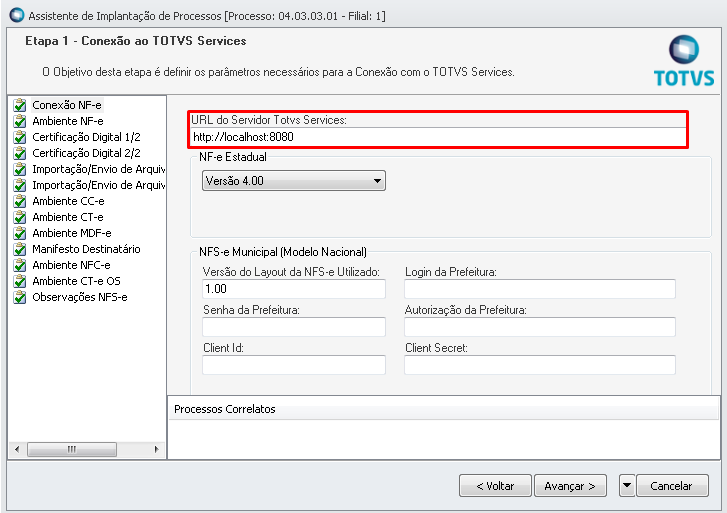Viewport: 727px width, 513px height.
Task: Click the icon beside Ambiente MDF-e
Action: 20,233
